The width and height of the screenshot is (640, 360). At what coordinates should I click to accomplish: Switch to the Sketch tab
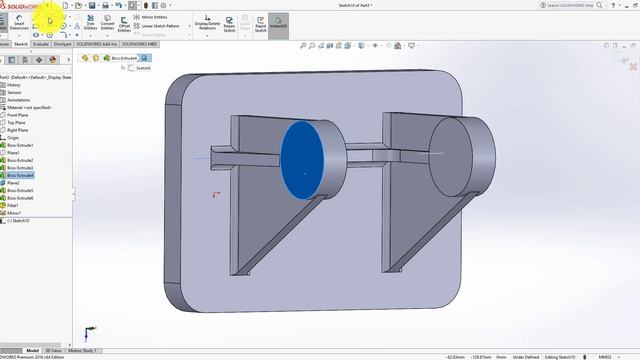tap(21, 44)
